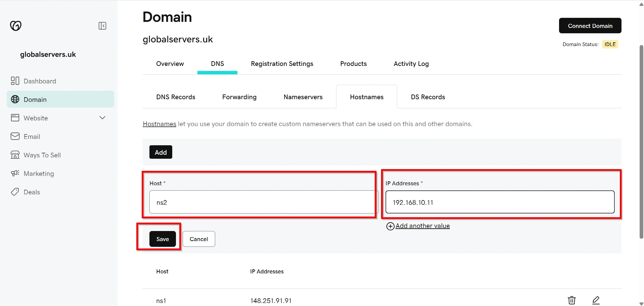Click the Dashboard icon in the sidebar
Screen dimensions: 644x306
point(15,81)
